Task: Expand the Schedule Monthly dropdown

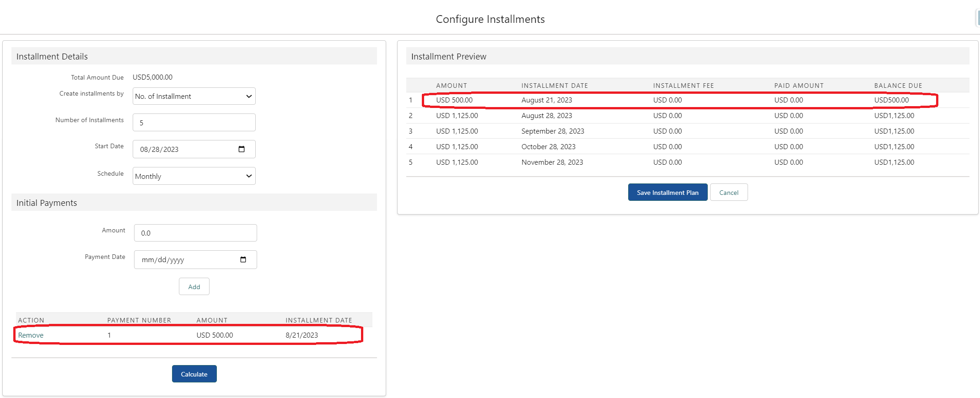Action: [x=194, y=176]
